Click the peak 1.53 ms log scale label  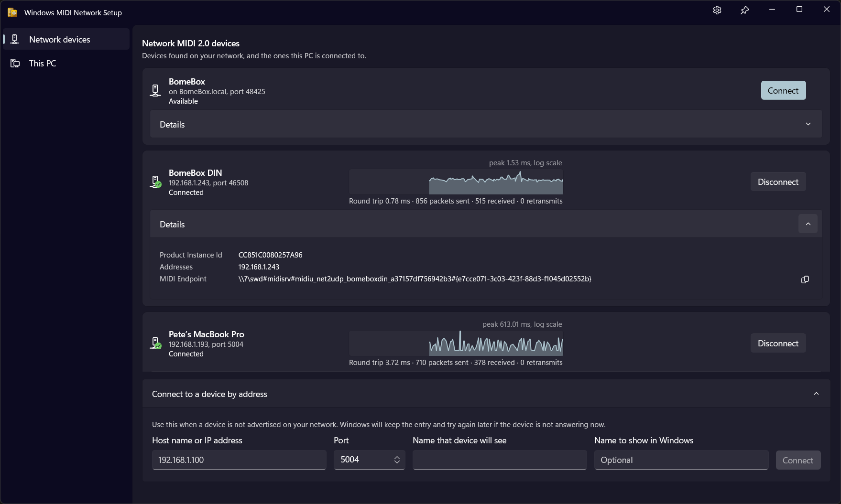(525, 163)
